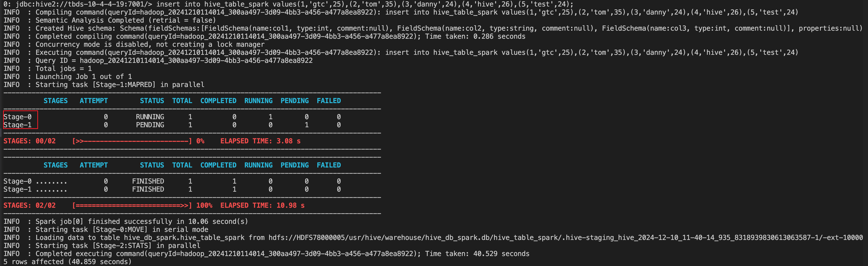Image resolution: width=868 pixels, height=266 pixels.
Task: Click the 'Launching Job 1 out of 1' line
Action: click(x=84, y=77)
